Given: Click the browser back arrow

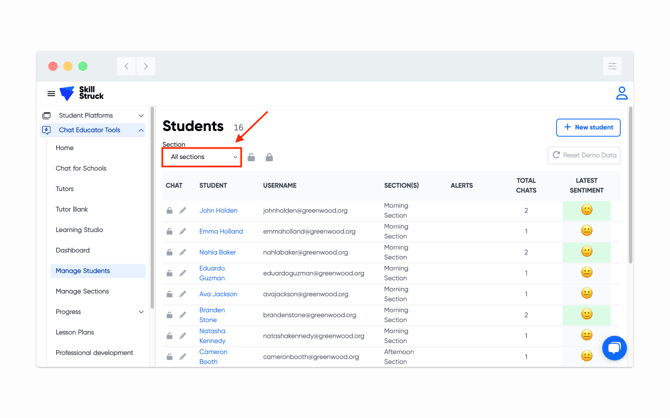Looking at the screenshot, I should click(x=127, y=66).
